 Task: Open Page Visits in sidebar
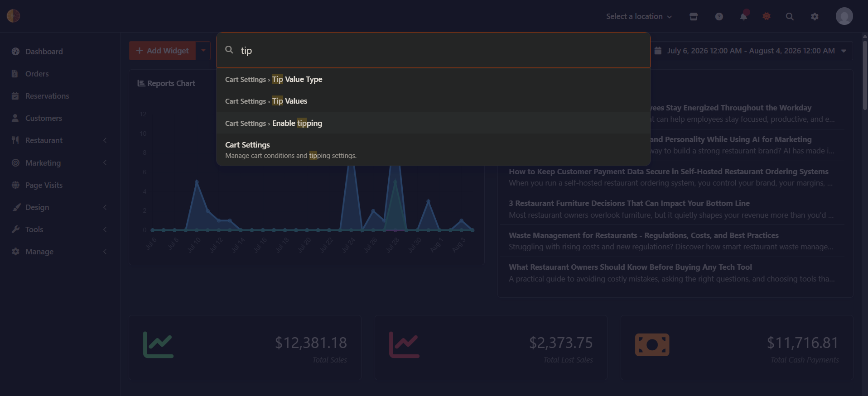60,185
